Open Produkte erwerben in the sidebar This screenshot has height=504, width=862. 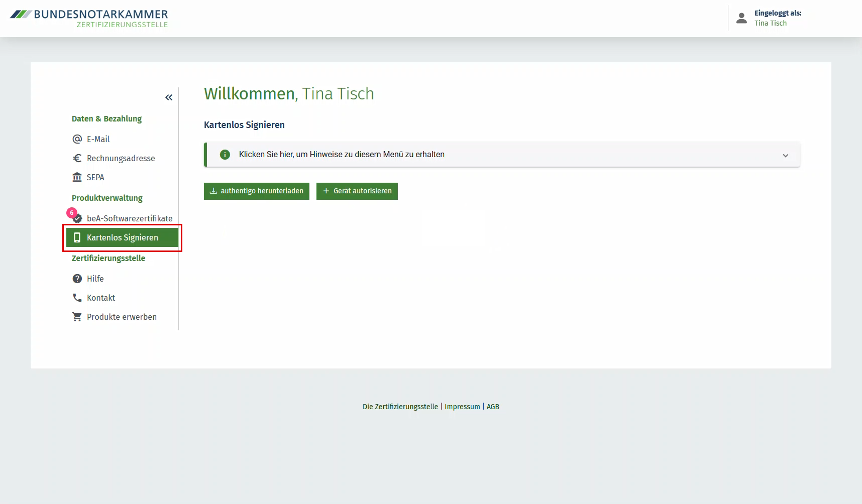coord(122,317)
